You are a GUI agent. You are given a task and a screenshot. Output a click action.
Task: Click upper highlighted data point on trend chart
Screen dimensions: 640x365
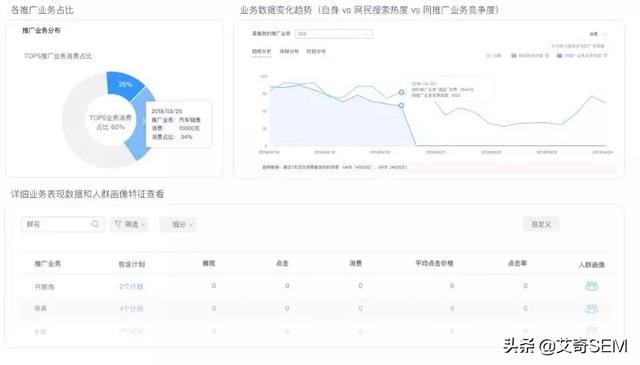tap(401, 92)
